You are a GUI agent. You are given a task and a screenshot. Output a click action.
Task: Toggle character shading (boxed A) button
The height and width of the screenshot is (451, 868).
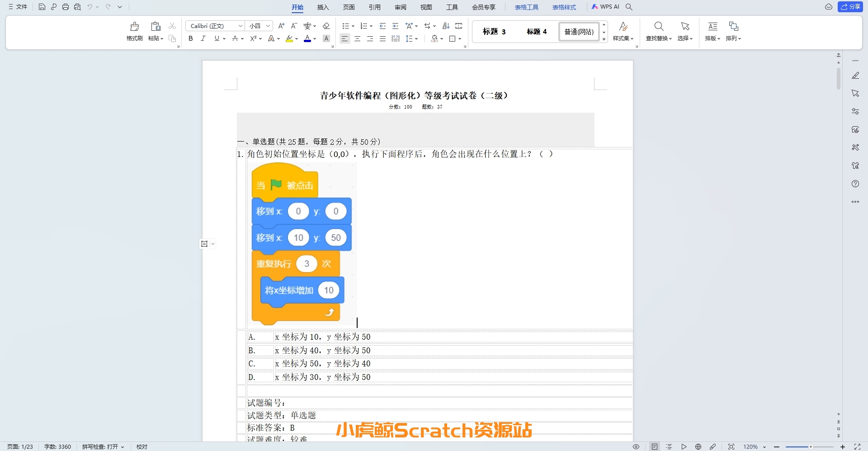coord(326,38)
